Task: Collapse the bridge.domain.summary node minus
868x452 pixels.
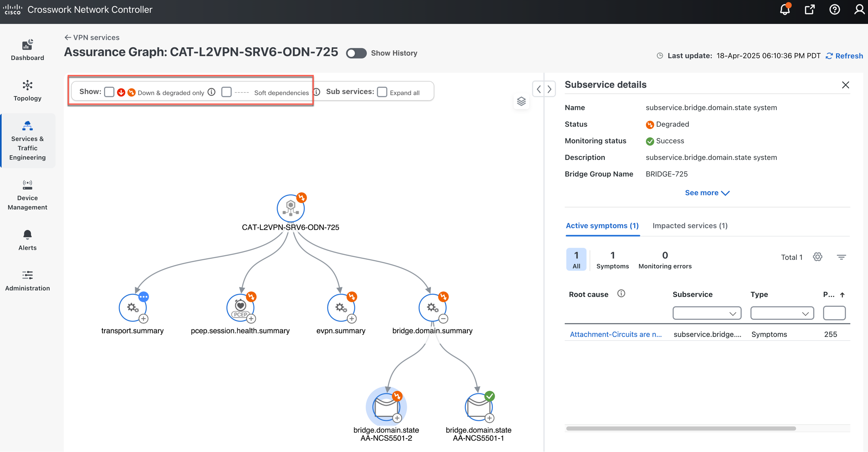Action: (x=443, y=318)
